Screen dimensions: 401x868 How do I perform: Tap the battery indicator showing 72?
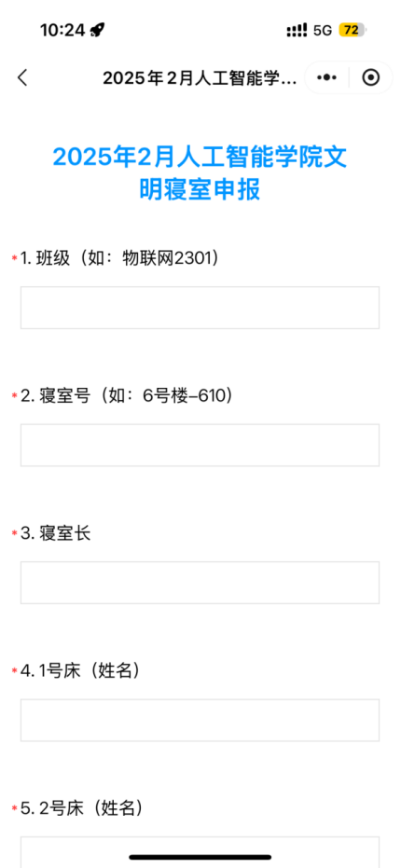(353, 31)
